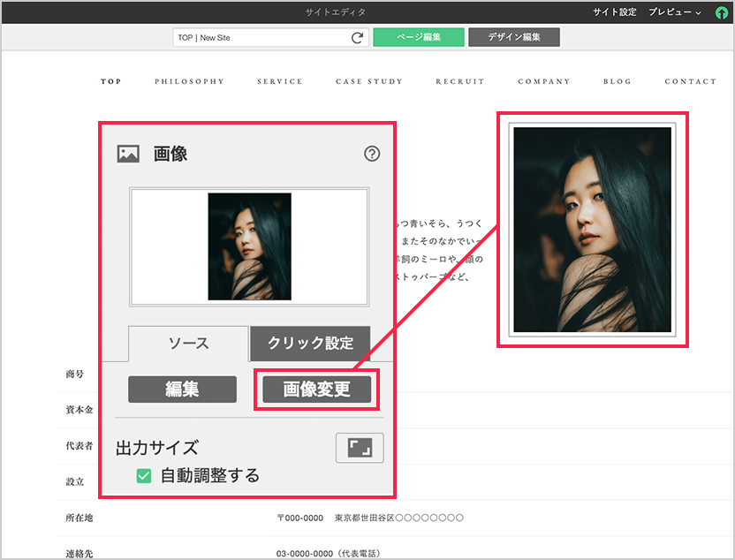Select デザイン編集 mode
The width and height of the screenshot is (735, 560).
513,37
